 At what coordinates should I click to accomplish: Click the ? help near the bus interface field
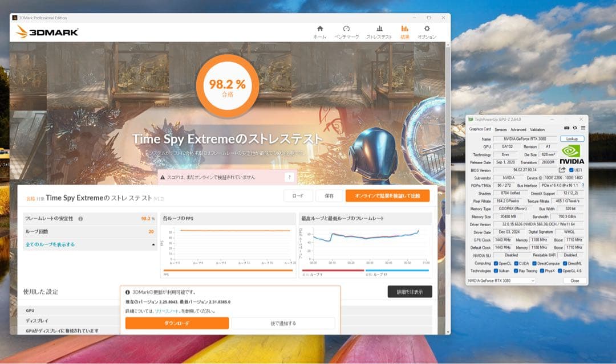[583, 185]
